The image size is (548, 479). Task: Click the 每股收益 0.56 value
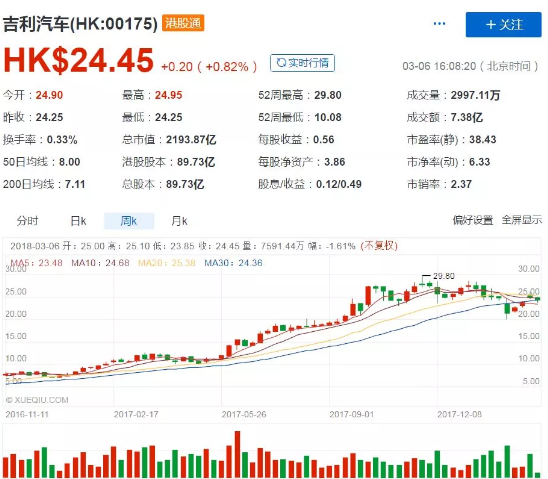click(x=324, y=140)
